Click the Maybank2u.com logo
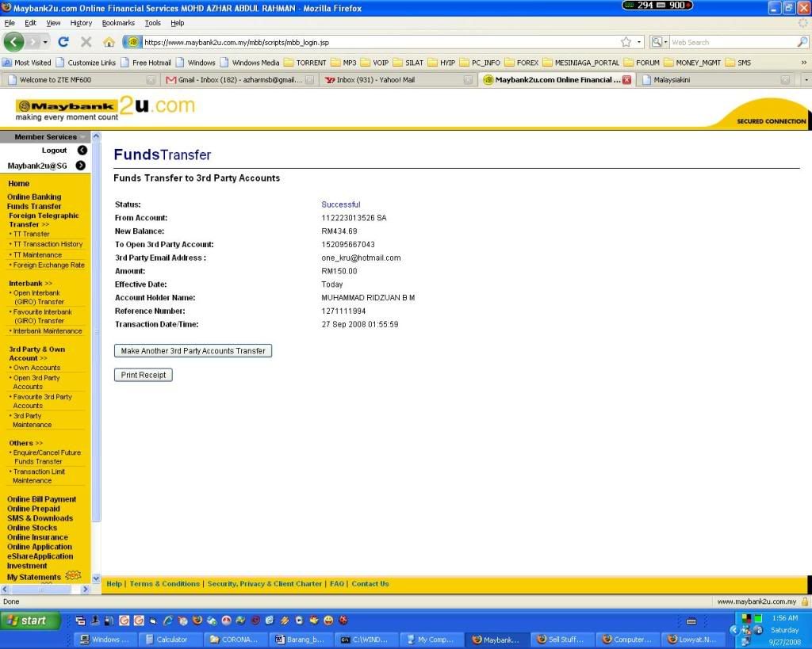Screen dimensions: 812x649 pos(105,108)
